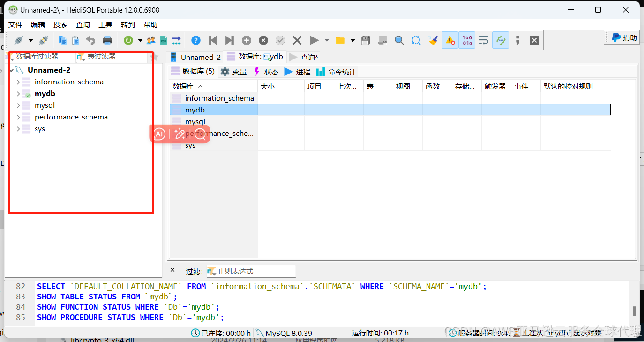Open the 变量 tab
644x342 pixels.
(233, 72)
